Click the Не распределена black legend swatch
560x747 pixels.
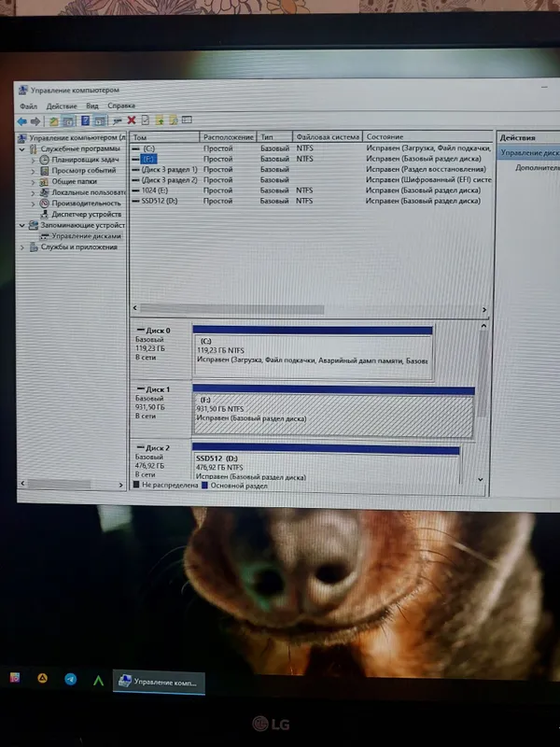pos(136,486)
